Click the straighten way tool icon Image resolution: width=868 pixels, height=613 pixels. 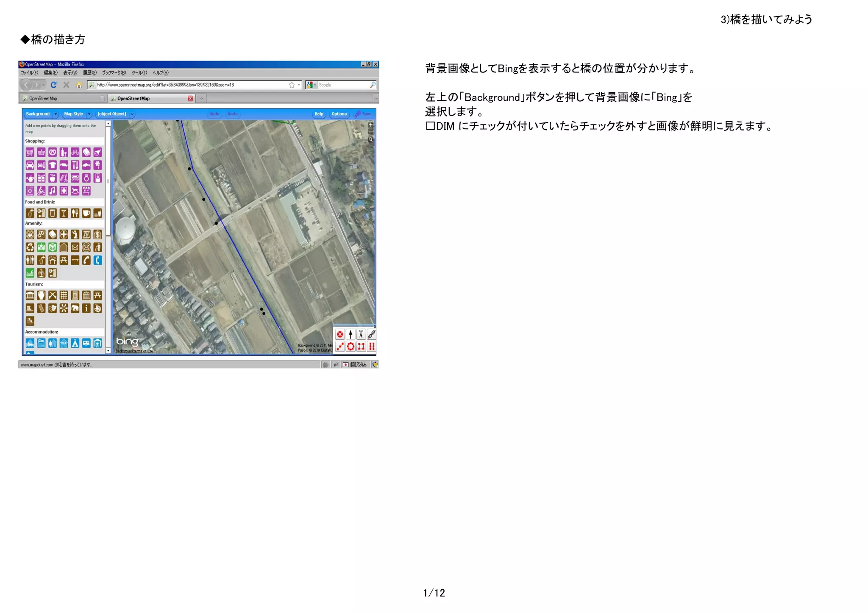[340, 347]
